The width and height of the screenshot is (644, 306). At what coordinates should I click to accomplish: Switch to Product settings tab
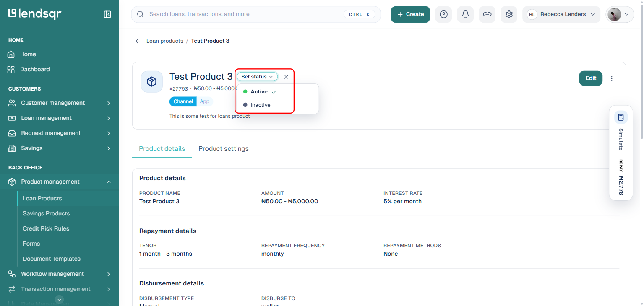pos(224,149)
